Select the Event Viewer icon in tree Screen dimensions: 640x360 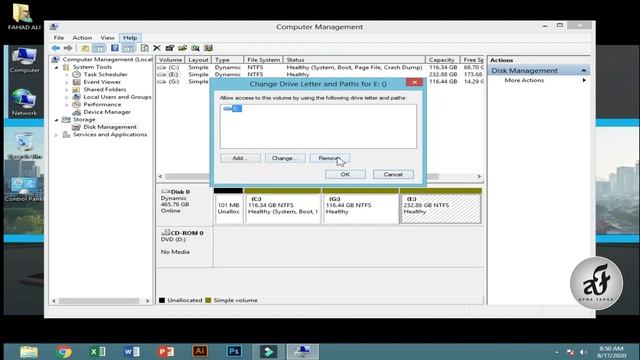(x=76, y=82)
